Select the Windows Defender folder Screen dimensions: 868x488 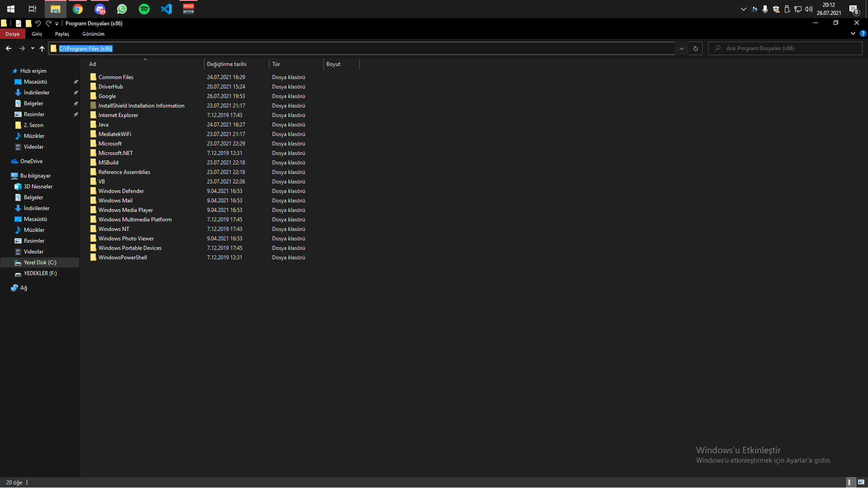[121, 191]
